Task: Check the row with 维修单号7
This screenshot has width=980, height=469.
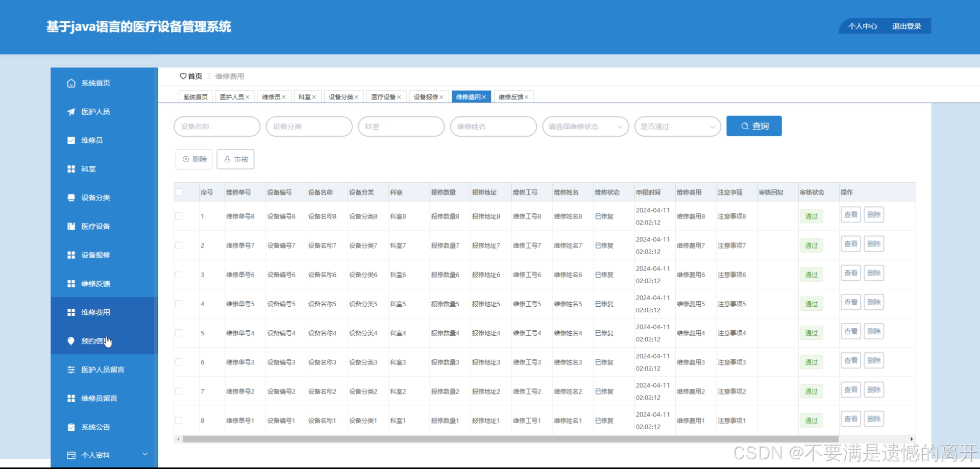Action: pyautogui.click(x=179, y=245)
